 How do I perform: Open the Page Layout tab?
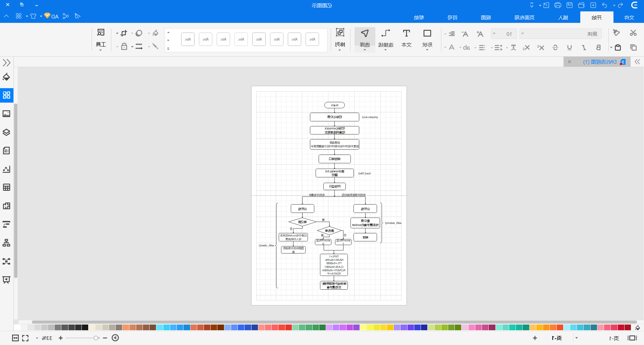tap(525, 17)
